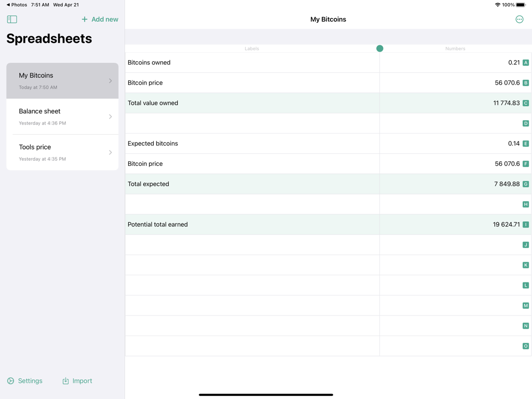Viewport: 532px width, 399px height.
Task: Click the Spreadsheets heading
Action: (x=49, y=39)
